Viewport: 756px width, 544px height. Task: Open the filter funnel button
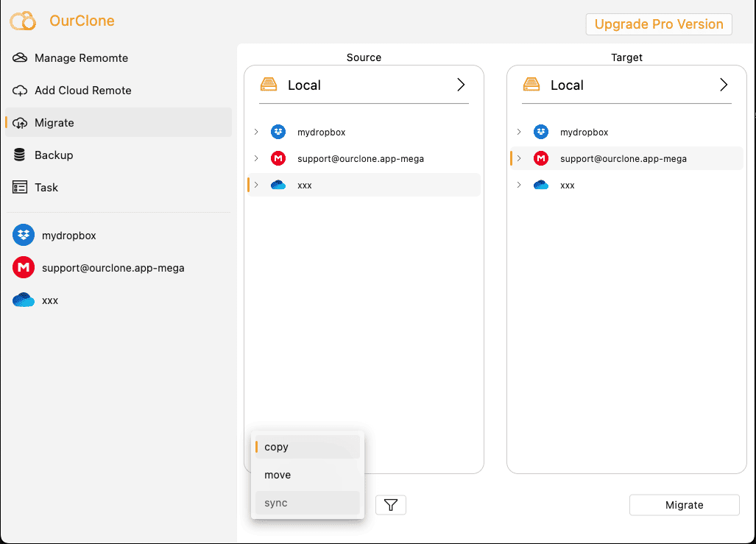pos(391,505)
